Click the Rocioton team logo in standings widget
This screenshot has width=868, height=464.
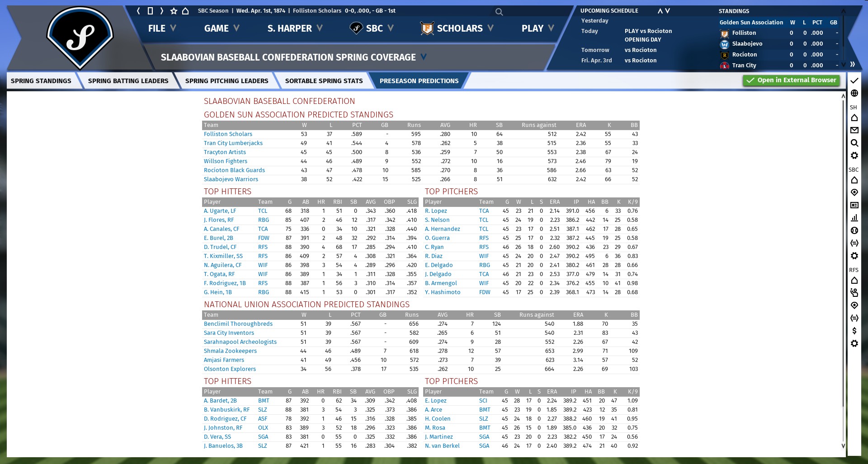(724, 55)
